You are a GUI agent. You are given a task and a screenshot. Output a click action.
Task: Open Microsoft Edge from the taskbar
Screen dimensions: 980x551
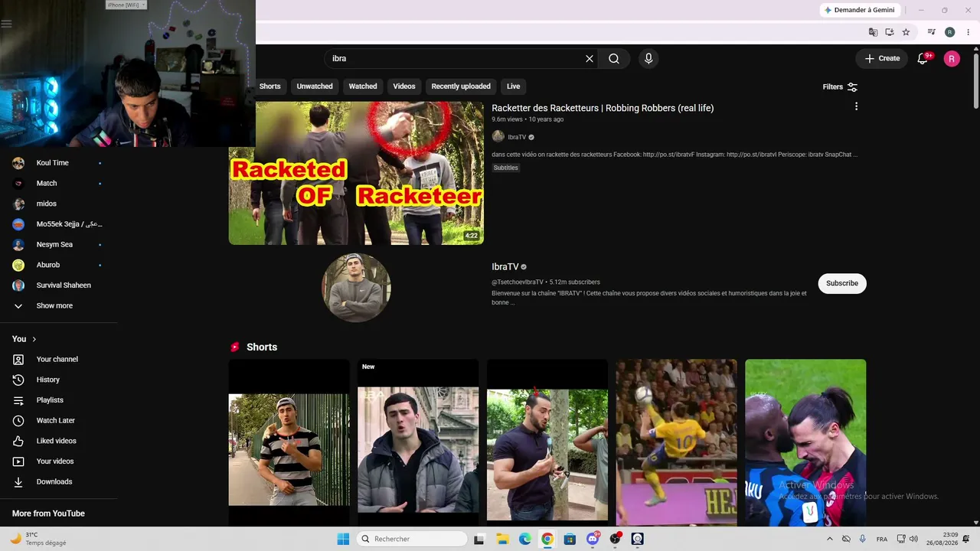click(x=524, y=539)
